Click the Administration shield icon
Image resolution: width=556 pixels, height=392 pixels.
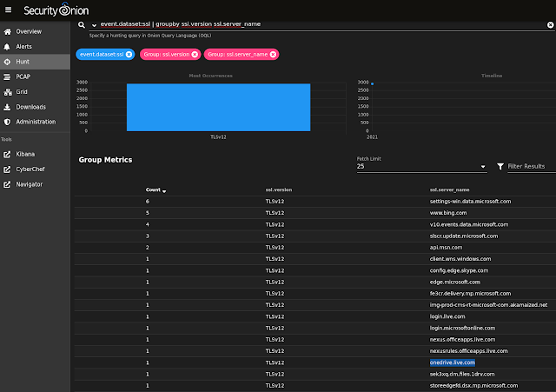[x=7, y=122]
